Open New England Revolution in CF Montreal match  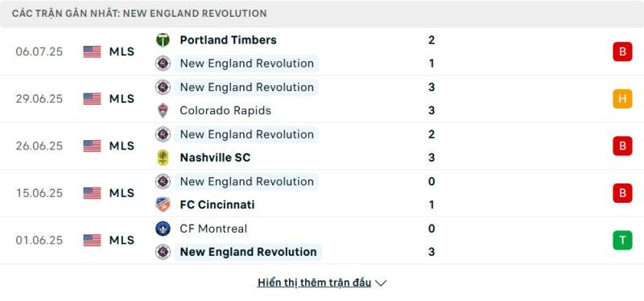pos(248,252)
